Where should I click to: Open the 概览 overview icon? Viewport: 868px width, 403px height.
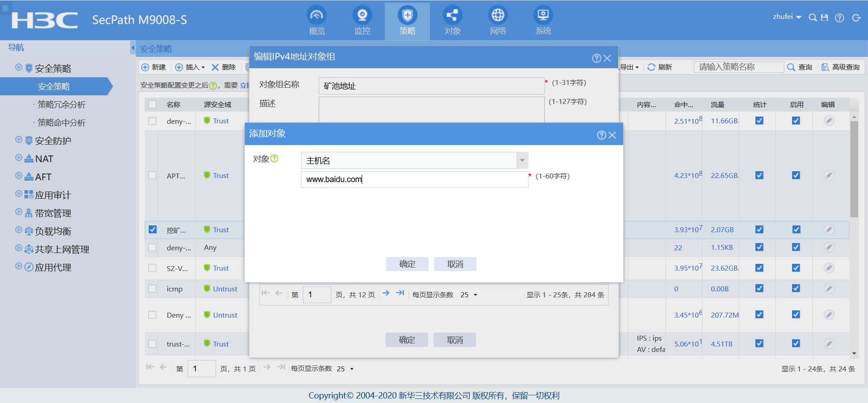point(317,21)
